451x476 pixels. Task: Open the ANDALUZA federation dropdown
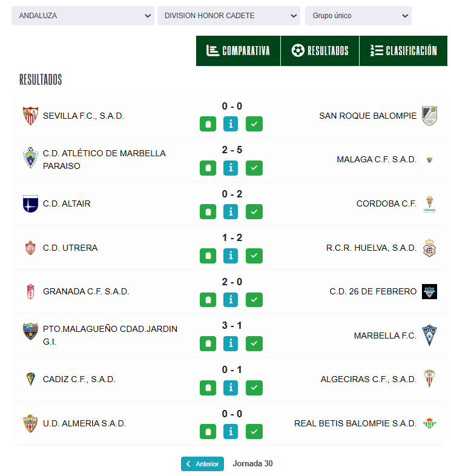click(83, 16)
